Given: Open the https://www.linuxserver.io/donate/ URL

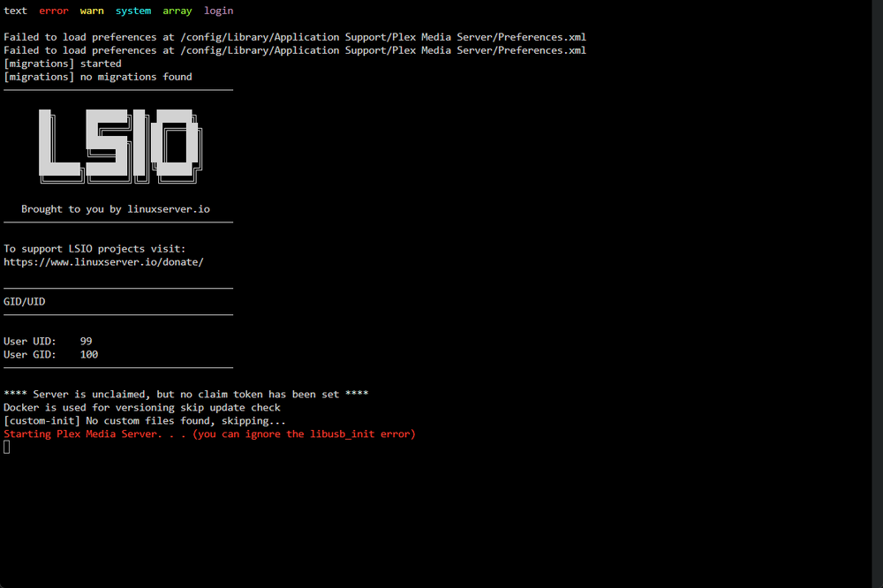Looking at the screenshot, I should (x=103, y=262).
